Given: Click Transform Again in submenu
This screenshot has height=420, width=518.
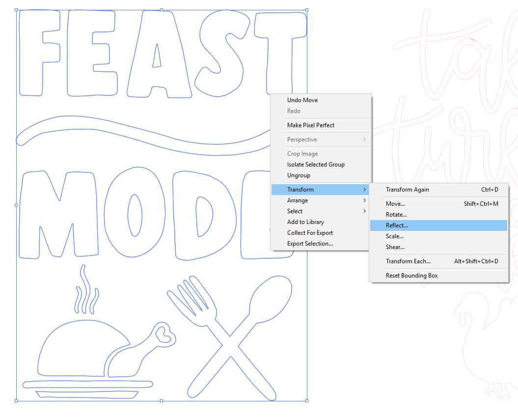Looking at the screenshot, I should point(408,190).
